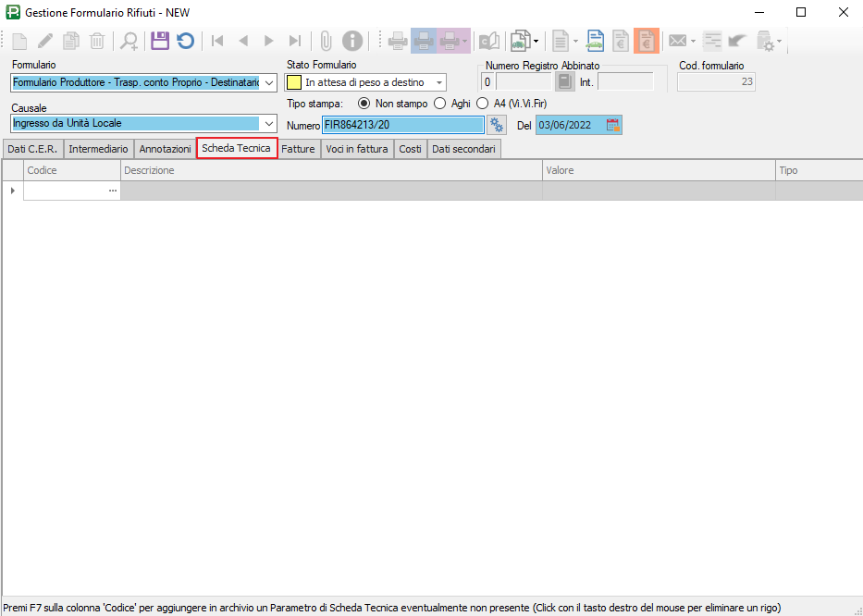Open the calendar picker in the Del date field

612,125
